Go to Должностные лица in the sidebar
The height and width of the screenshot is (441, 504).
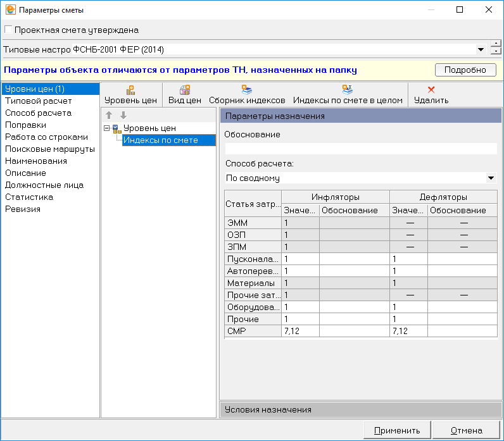[44, 185]
